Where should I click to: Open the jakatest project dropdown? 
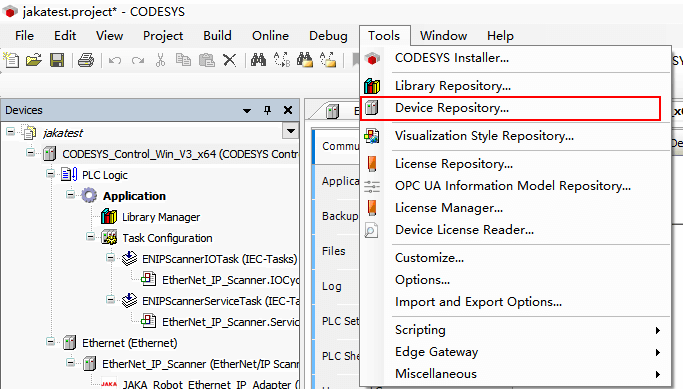pyautogui.click(x=291, y=131)
